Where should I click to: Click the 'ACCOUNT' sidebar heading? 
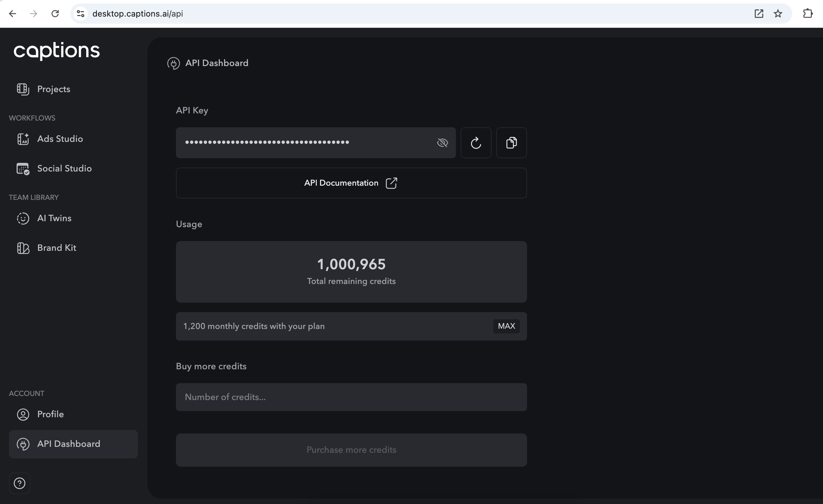pos(26,394)
